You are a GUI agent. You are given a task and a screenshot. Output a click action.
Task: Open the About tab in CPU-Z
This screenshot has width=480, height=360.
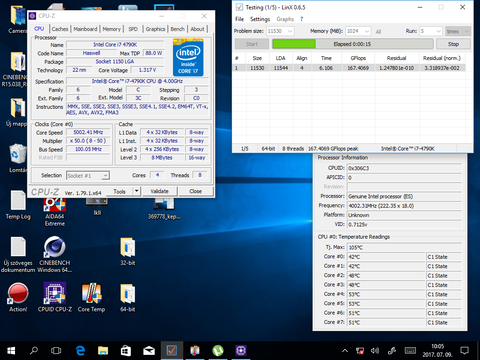pos(197,29)
